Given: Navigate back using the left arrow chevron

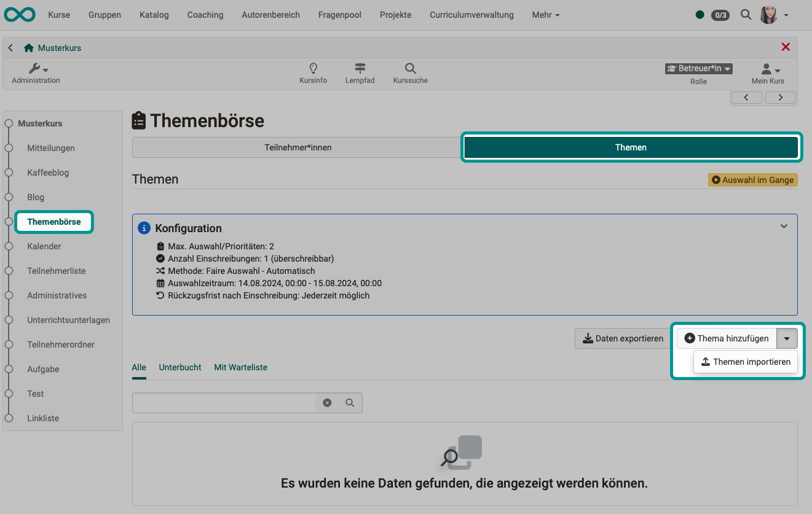Looking at the screenshot, I should click(10, 47).
